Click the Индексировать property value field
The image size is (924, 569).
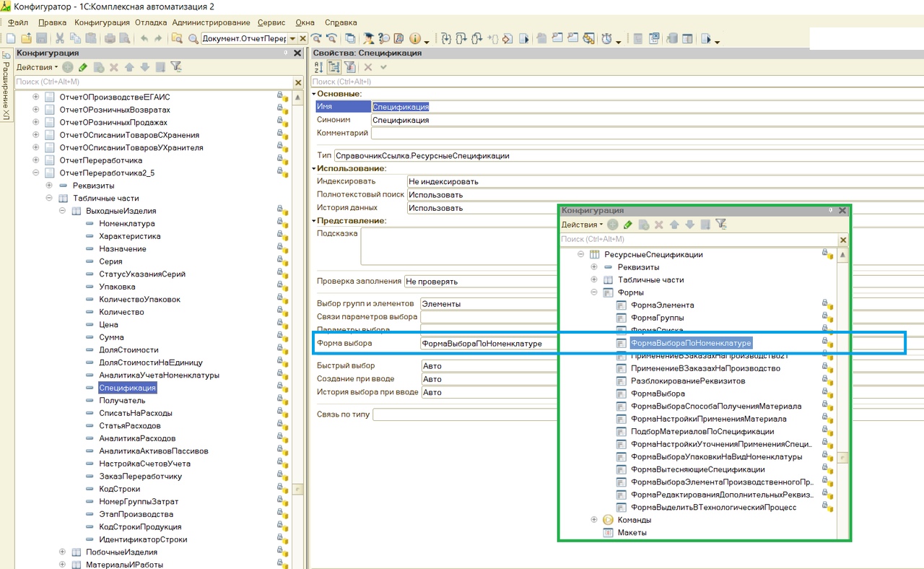click(665, 181)
